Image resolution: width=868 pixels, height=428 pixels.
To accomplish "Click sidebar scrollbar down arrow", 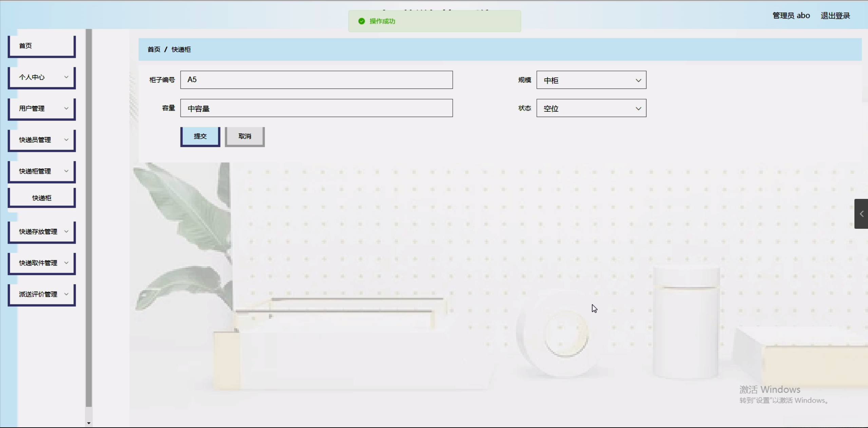I will click(89, 423).
